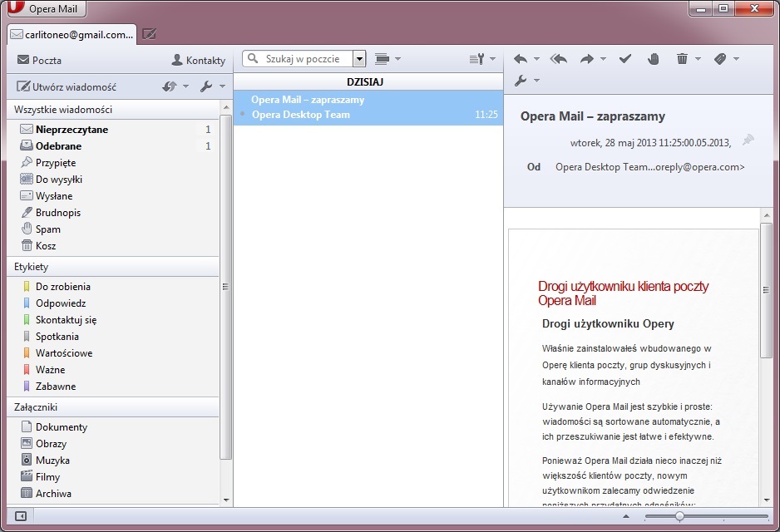Click Utwórz wiadomość to compose

point(67,87)
